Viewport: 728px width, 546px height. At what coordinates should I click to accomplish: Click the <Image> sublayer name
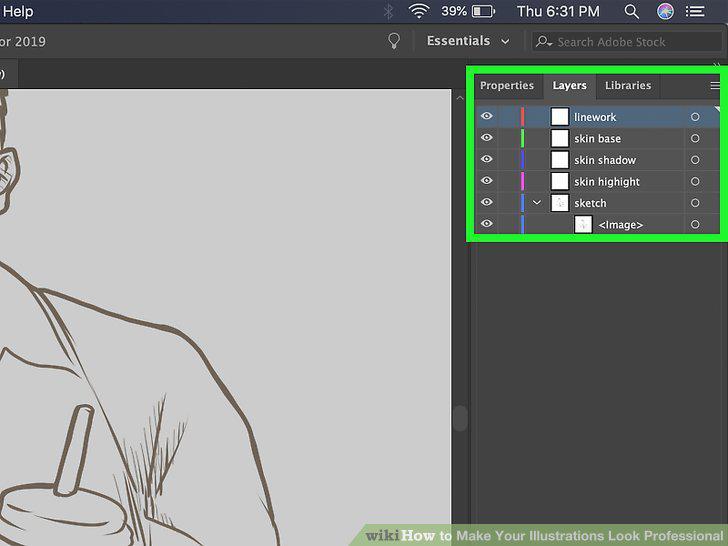pos(621,225)
